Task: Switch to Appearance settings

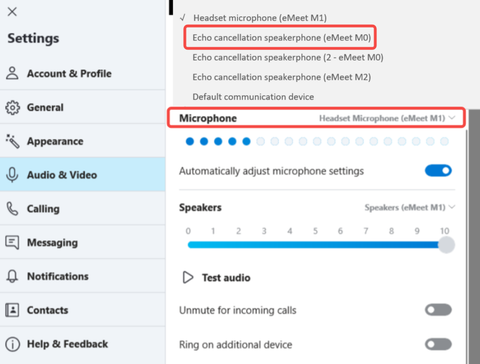Action: coord(83,141)
